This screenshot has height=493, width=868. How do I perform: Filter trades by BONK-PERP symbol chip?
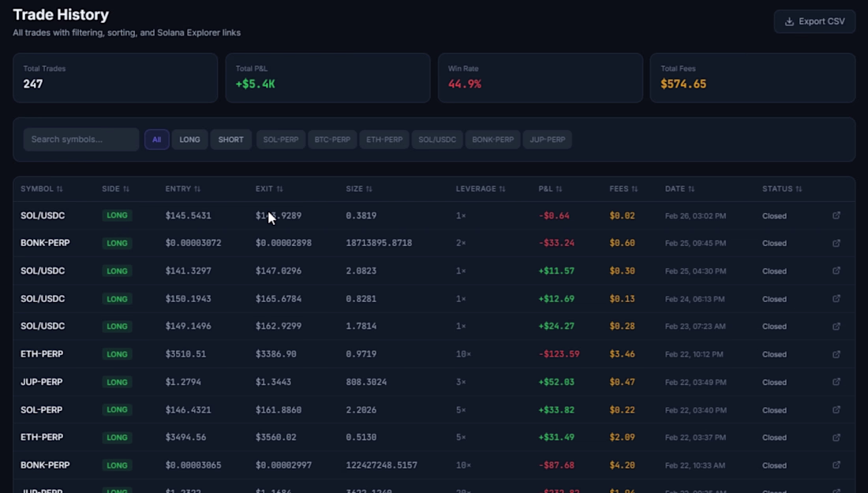[x=492, y=140]
